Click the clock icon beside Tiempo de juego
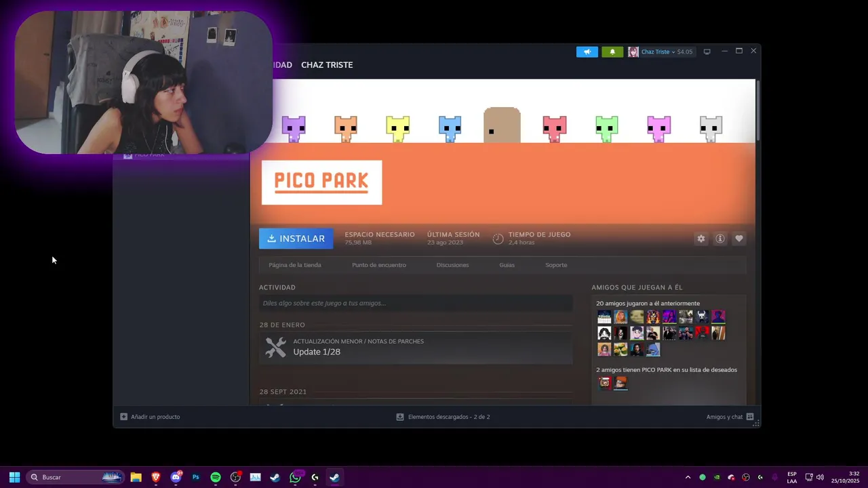 click(498, 239)
